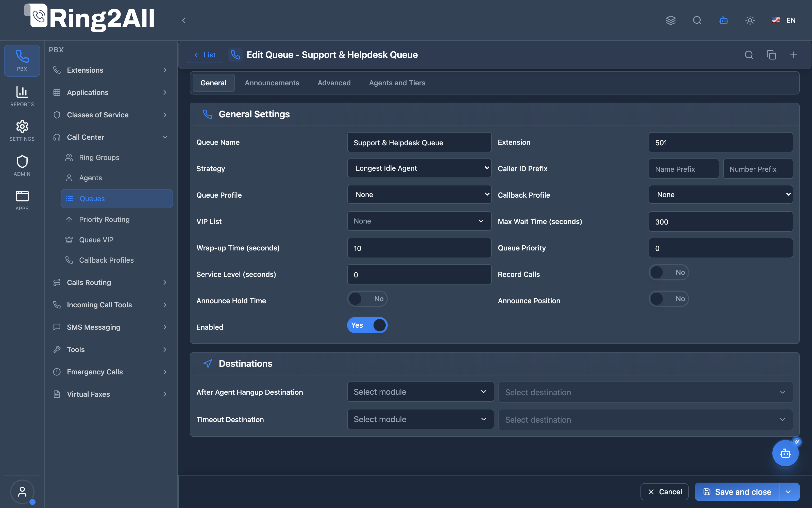Click the Max Wait Time input field

tap(720, 221)
